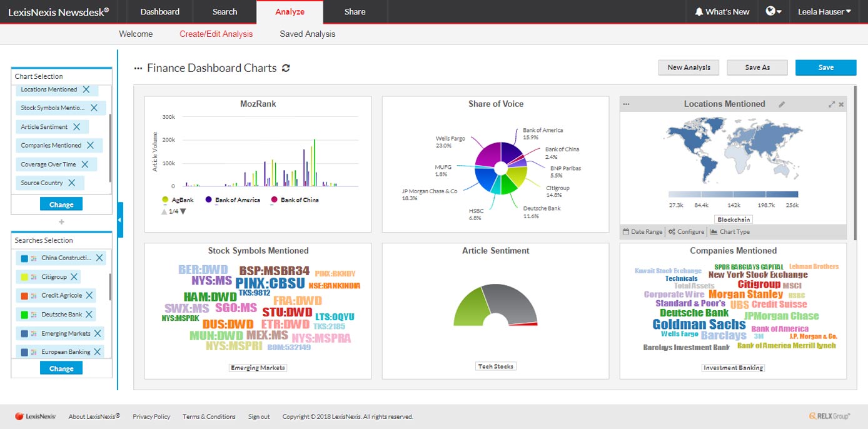Click Change under Chart Selection
This screenshot has height=429, width=868.
tap(61, 204)
